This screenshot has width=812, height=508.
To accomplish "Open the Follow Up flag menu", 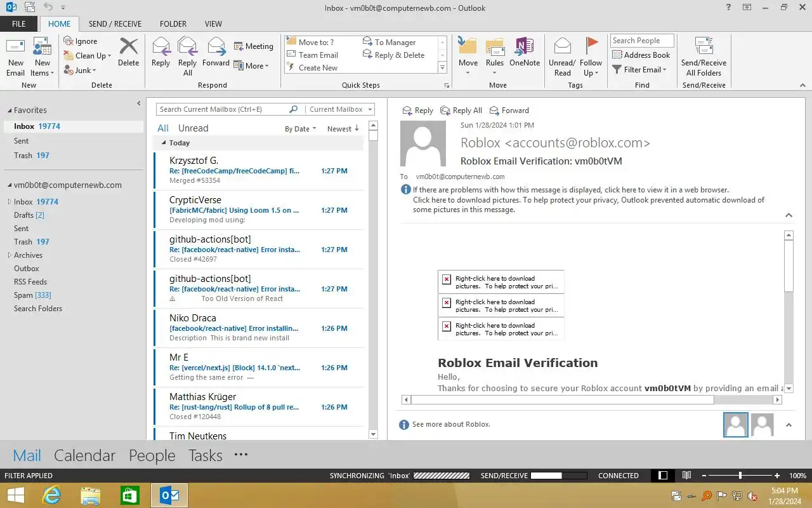I will point(591,57).
